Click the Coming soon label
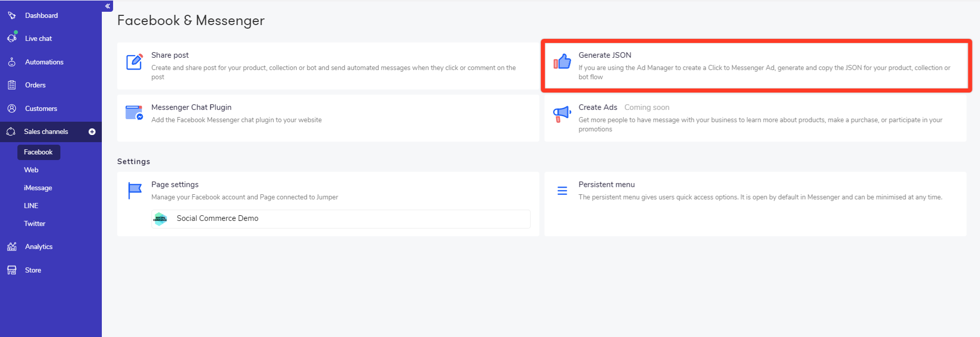Screen dimensions: 980x337 (x=647, y=107)
